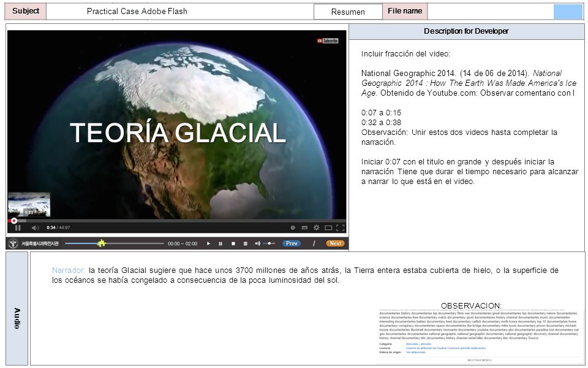588x368 pixels.
Task: Click the 0:07 a 0:15 time range
Action: pyautogui.click(x=381, y=113)
